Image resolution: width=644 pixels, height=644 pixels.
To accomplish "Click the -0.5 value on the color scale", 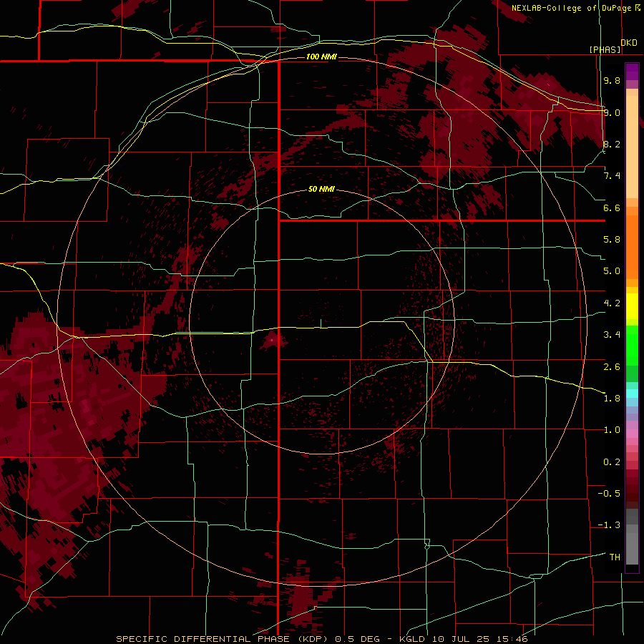I will (x=609, y=494).
